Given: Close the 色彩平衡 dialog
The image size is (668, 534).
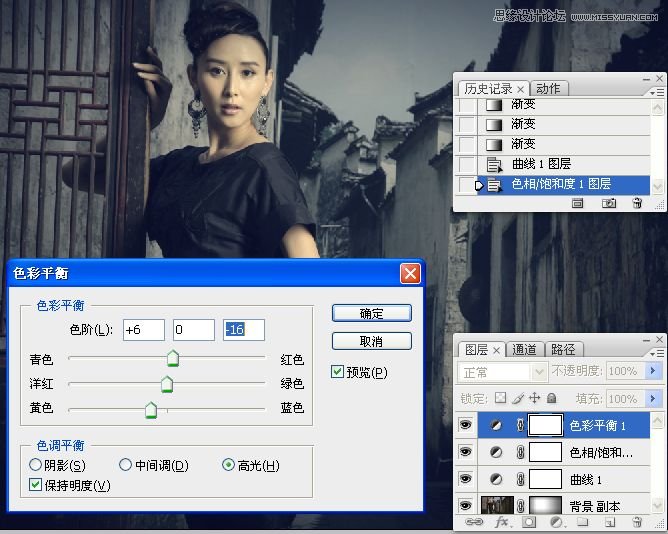Looking at the screenshot, I should [410, 273].
